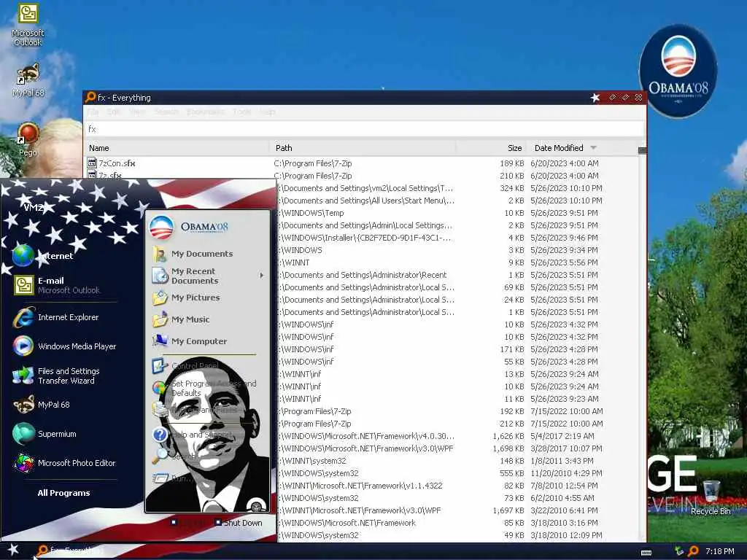This screenshot has height=560, width=747.
Task: Click the star Start button on taskbar
Action: [13, 550]
